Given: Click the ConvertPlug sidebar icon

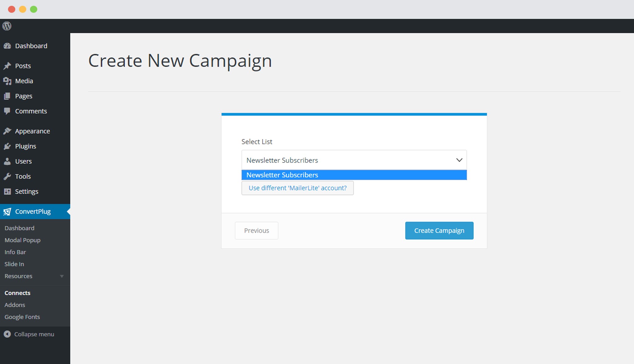Looking at the screenshot, I should point(7,211).
